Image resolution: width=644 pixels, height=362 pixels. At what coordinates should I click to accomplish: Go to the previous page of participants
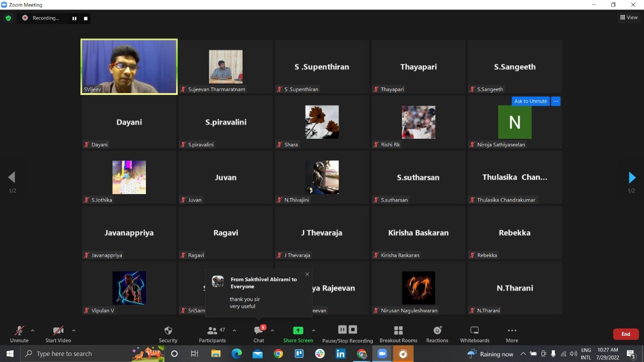12,177
